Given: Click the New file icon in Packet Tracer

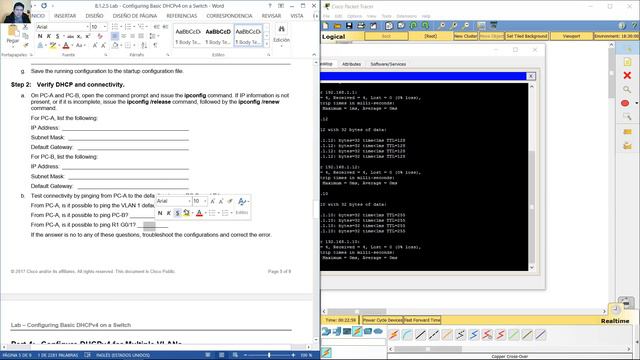Looking at the screenshot, I should pyautogui.click(x=325, y=26).
